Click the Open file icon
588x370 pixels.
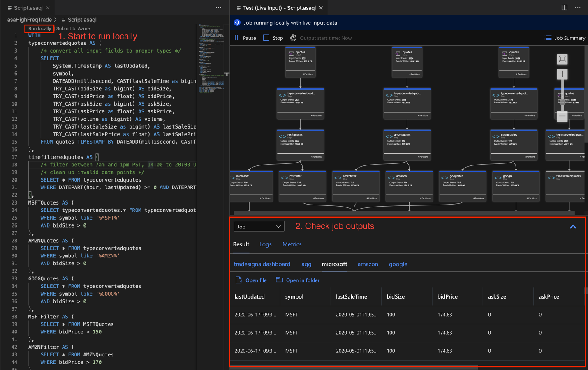[239, 280]
